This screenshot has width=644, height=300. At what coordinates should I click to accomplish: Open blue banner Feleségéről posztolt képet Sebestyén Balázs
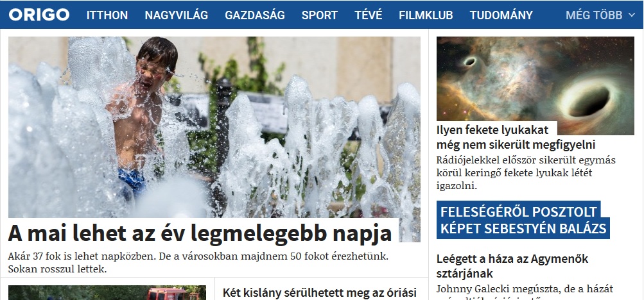click(x=523, y=220)
